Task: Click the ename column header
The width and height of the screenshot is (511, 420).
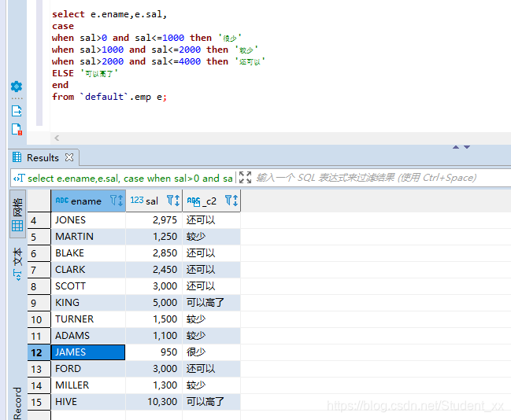Action: click(88, 201)
